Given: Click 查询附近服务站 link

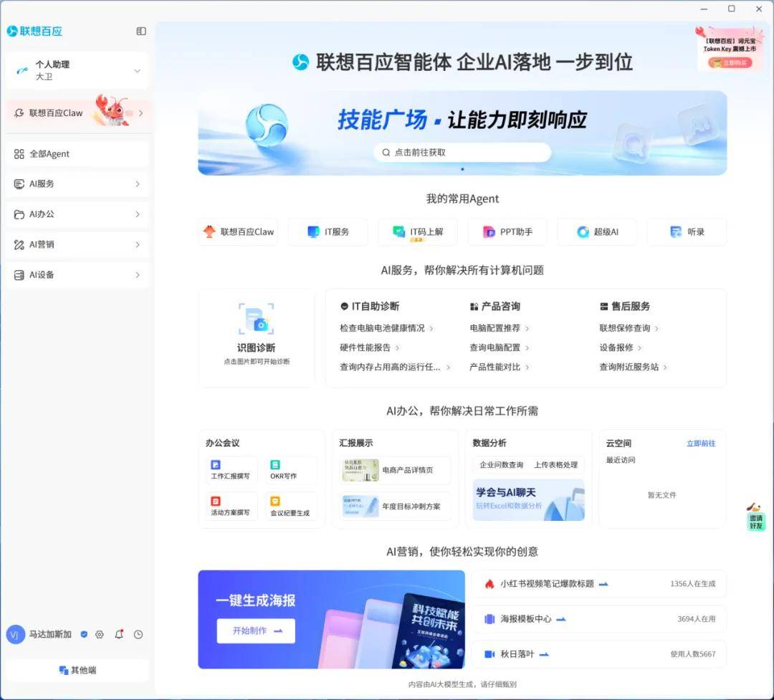Looking at the screenshot, I should tap(633, 367).
